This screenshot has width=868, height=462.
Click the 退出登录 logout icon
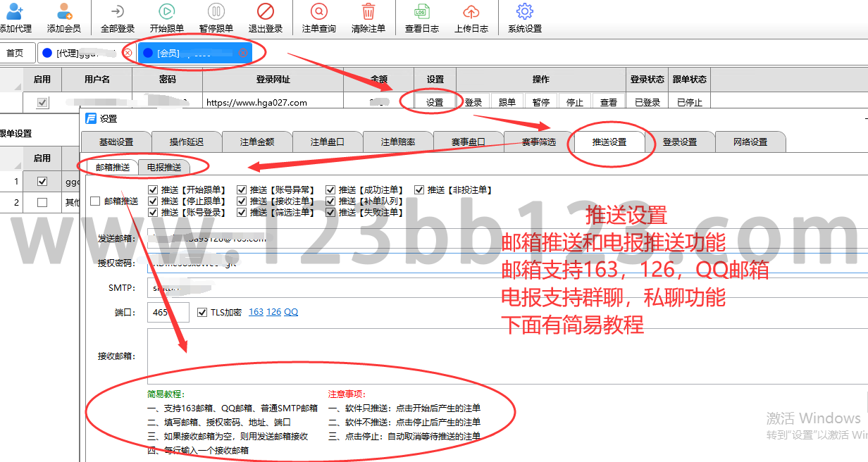point(266,12)
